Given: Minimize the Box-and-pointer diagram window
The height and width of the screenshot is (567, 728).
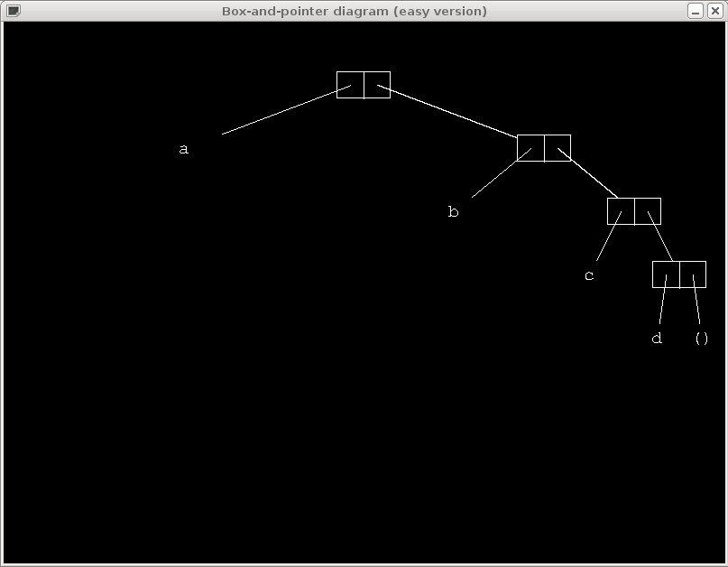Looking at the screenshot, I should pyautogui.click(x=695, y=11).
